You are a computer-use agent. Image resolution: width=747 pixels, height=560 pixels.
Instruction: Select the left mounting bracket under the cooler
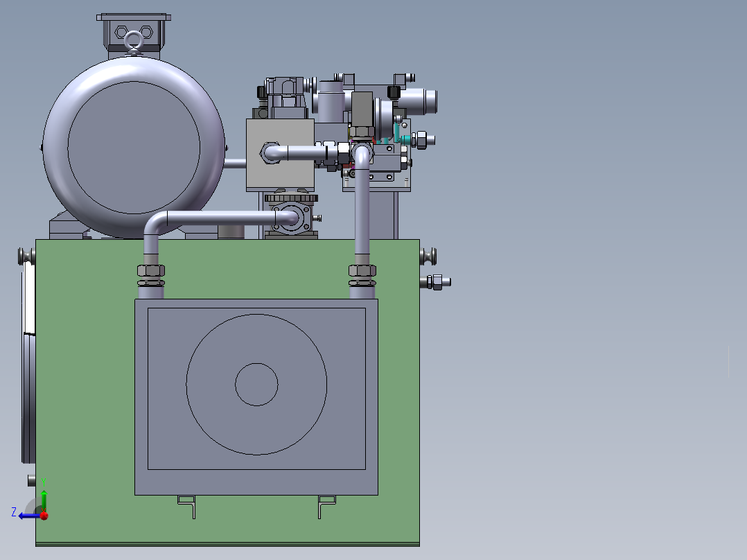pyautogui.click(x=187, y=507)
